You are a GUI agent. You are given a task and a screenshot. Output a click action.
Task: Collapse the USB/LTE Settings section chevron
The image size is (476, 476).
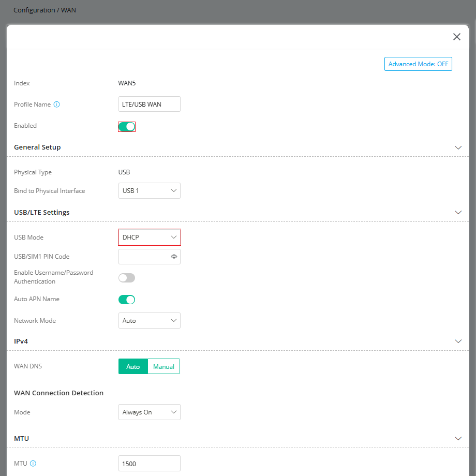click(458, 212)
